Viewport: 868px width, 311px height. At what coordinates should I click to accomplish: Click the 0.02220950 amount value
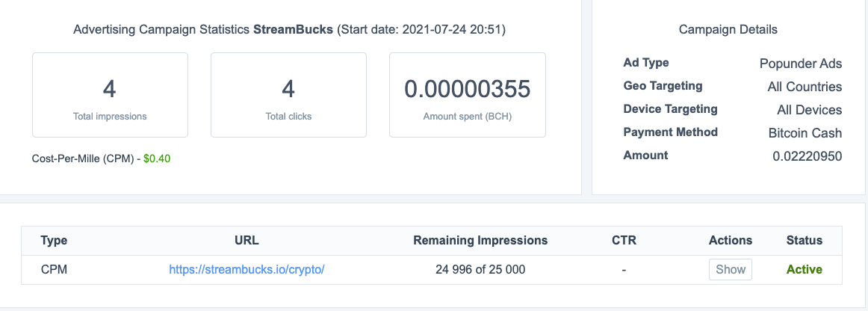pyautogui.click(x=807, y=156)
